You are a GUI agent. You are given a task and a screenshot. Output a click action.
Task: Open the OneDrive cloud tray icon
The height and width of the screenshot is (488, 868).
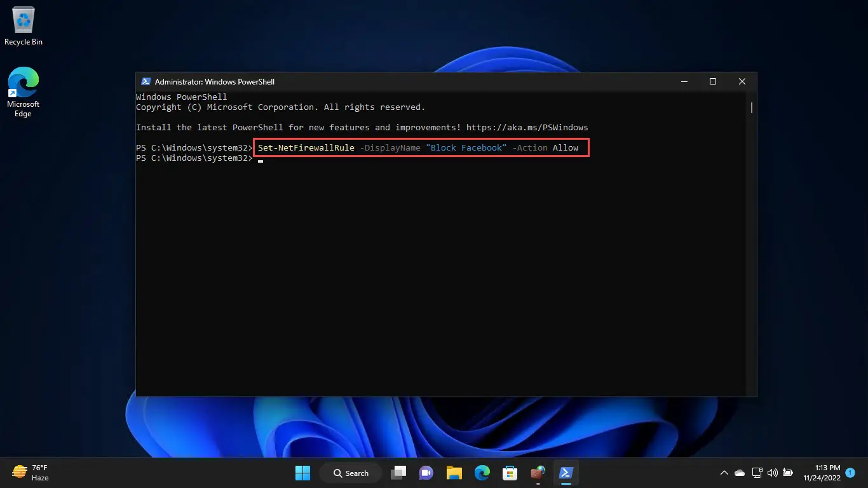pyautogui.click(x=740, y=473)
